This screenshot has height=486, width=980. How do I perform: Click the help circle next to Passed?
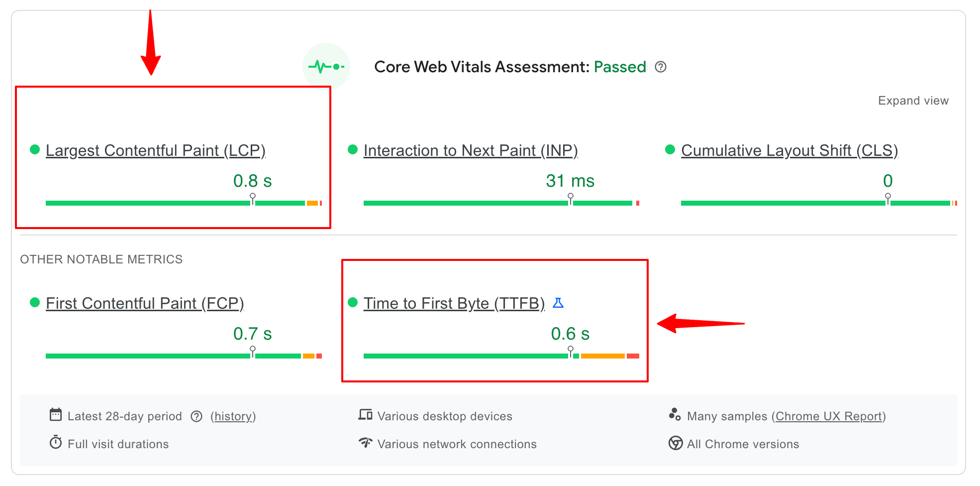(661, 67)
